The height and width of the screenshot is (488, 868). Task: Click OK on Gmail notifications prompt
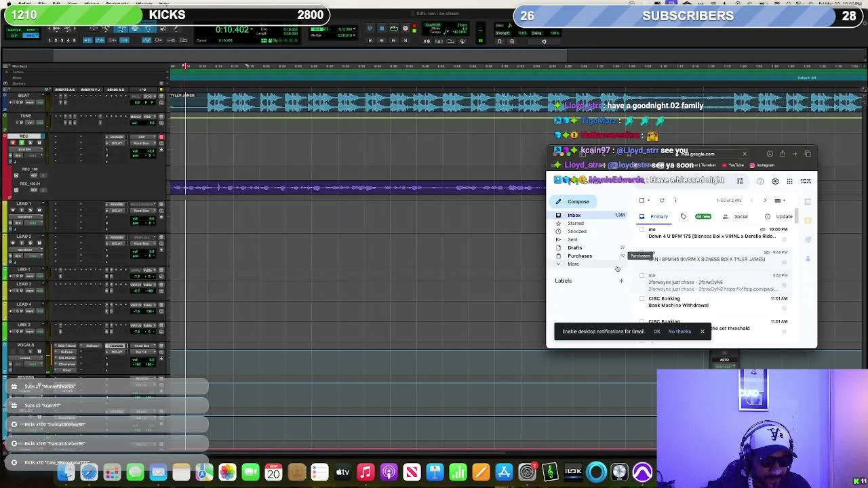point(656,331)
